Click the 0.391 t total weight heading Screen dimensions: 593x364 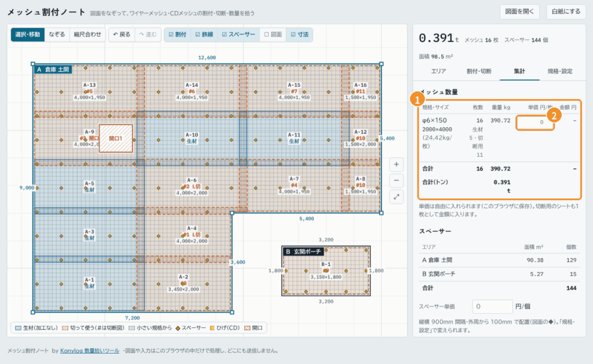tap(439, 38)
